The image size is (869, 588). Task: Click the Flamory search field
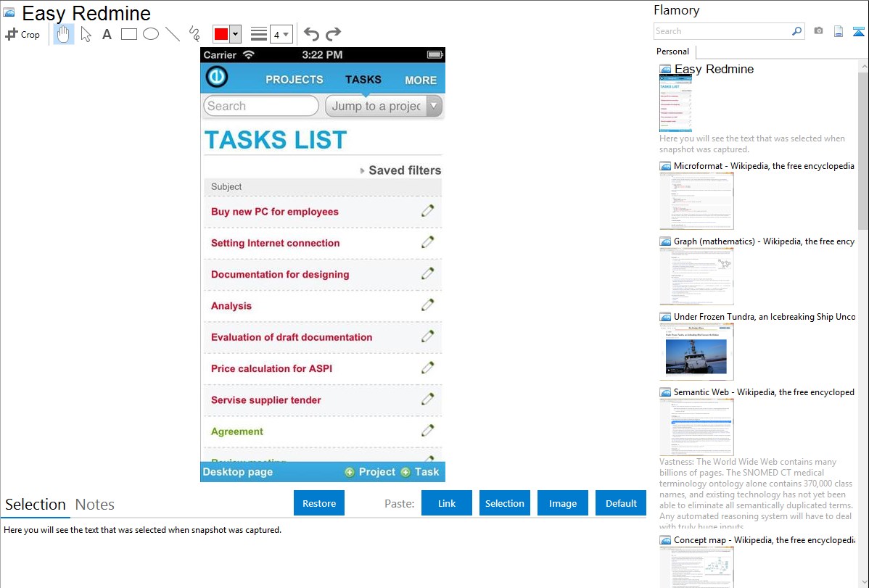click(722, 31)
